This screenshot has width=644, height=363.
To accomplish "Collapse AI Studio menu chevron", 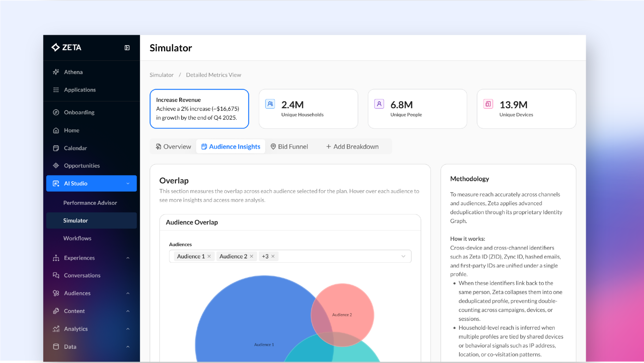I will coord(128,184).
